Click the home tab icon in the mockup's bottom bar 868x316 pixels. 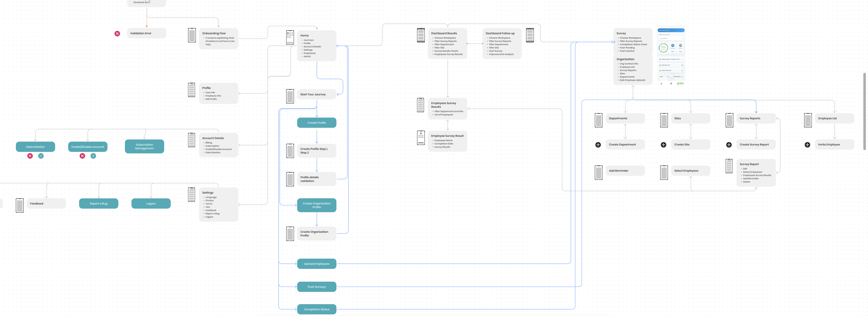tap(661, 84)
